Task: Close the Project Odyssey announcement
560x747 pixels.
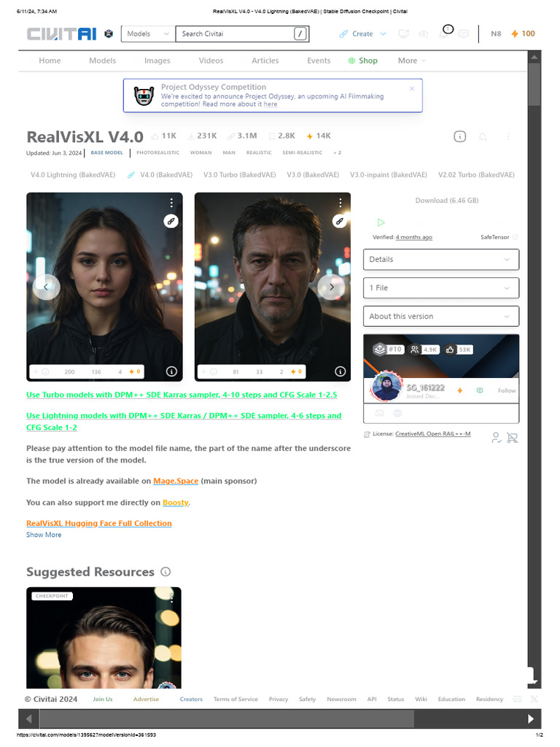Action: point(412,88)
